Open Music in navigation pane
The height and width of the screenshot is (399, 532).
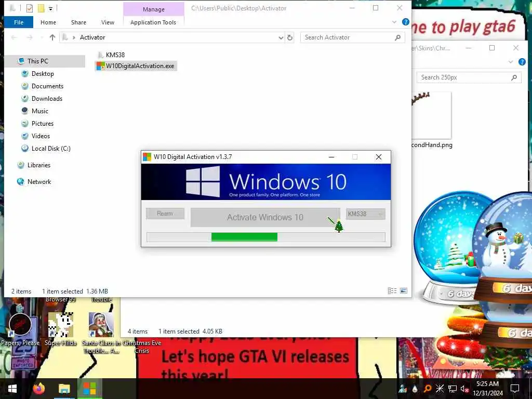click(39, 111)
